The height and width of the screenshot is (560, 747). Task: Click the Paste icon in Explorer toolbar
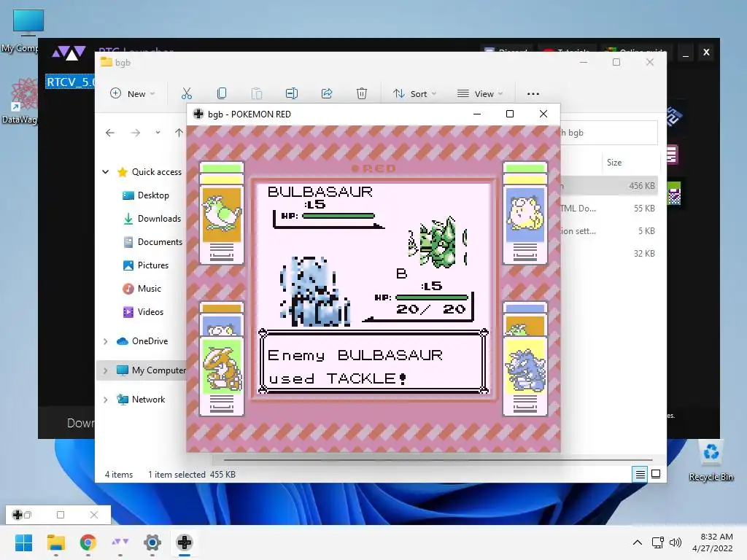pyautogui.click(x=256, y=93)
